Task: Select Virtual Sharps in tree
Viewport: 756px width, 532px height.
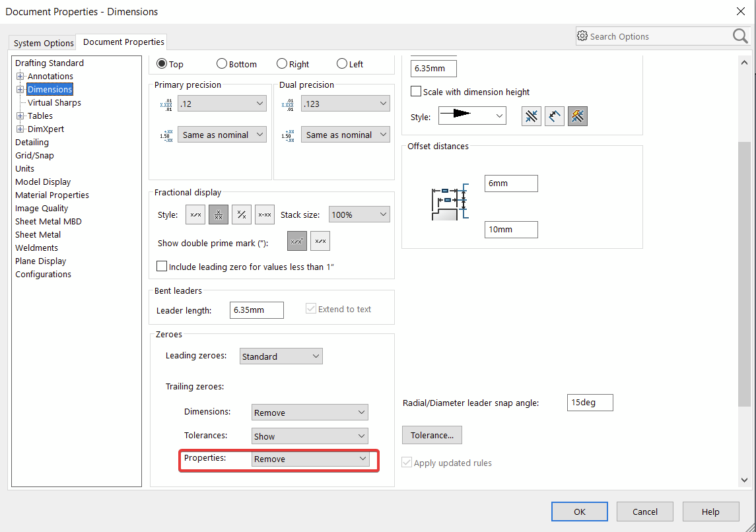Action: pos(54,102)
